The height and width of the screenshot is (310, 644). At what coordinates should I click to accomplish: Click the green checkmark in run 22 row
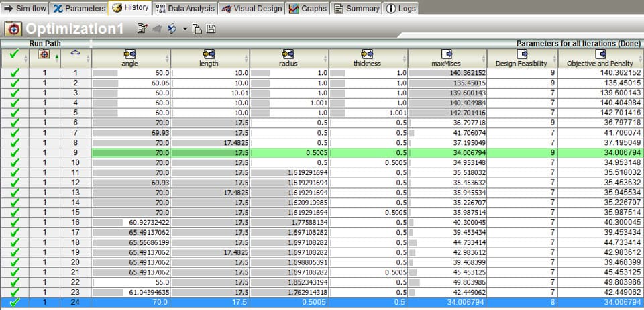pyautogui.click(x=15, y=282)
